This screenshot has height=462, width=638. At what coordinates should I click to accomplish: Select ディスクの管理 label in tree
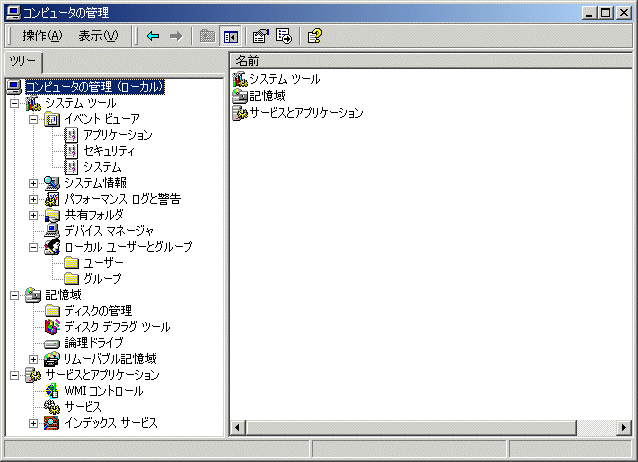[98, 311]
